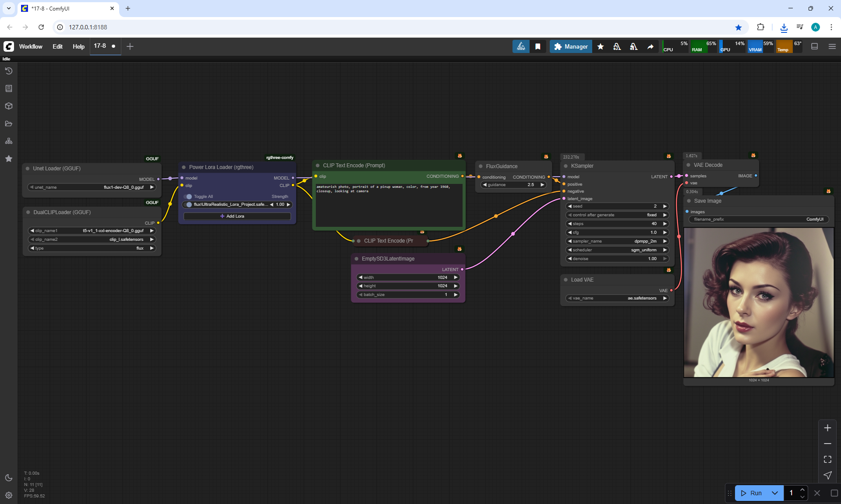
Task: Click the Add Lora button
Action: coord(237,216)
